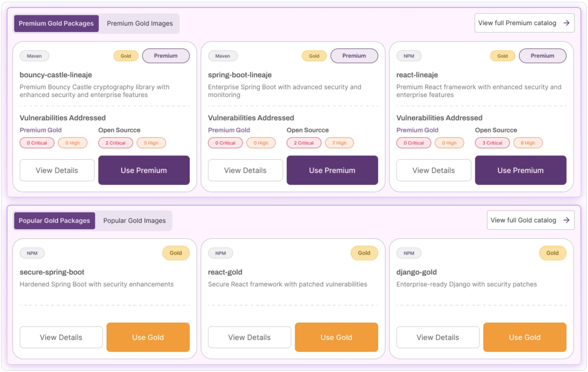This screenshot has width=588, height=372.
Task: Click Maven tag on spring-boot-lineaje card
Action: pyautogui.click(x=222, y=56)
